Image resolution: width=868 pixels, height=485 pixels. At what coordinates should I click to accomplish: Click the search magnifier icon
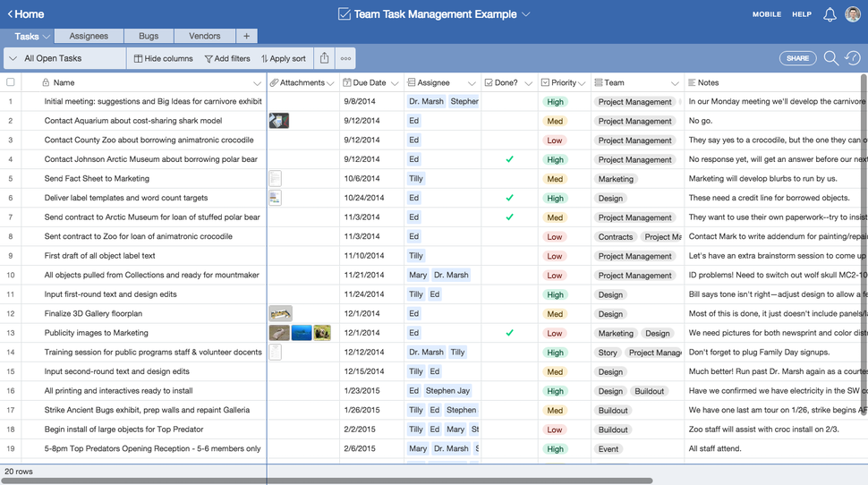coord(830,58)
